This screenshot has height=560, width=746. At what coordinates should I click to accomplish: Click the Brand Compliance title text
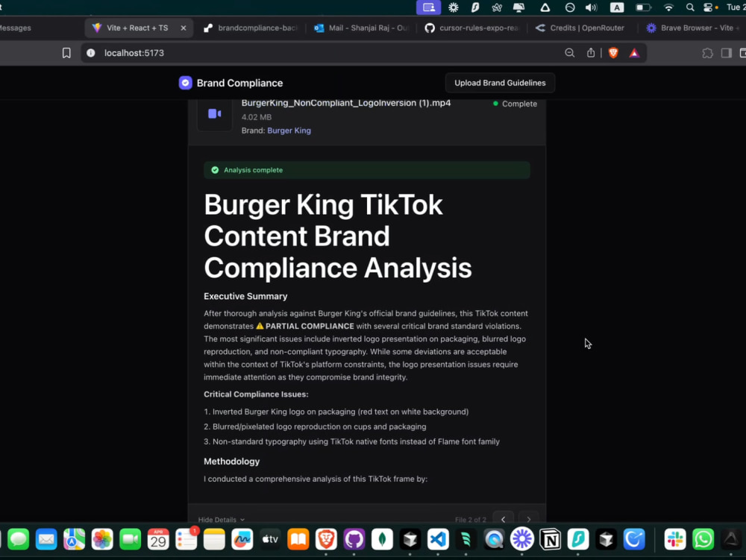pyautogui.click(x=239, y=83)
